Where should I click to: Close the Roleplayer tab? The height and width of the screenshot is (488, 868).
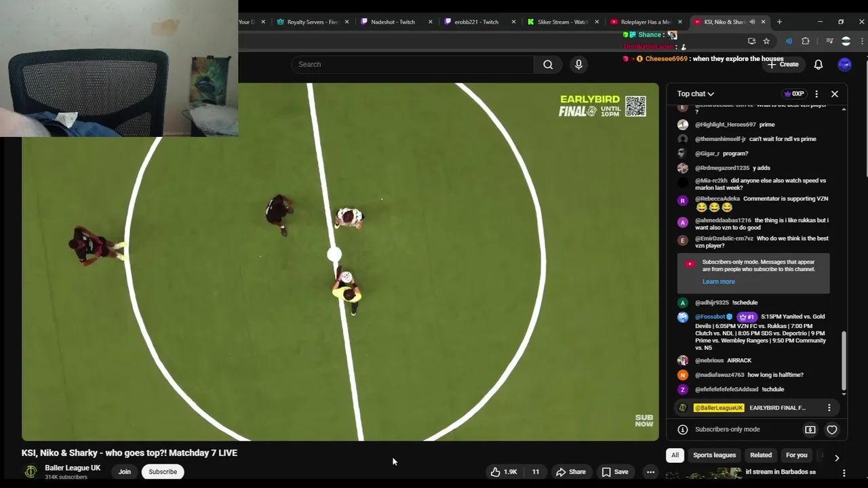pos(680,22)
